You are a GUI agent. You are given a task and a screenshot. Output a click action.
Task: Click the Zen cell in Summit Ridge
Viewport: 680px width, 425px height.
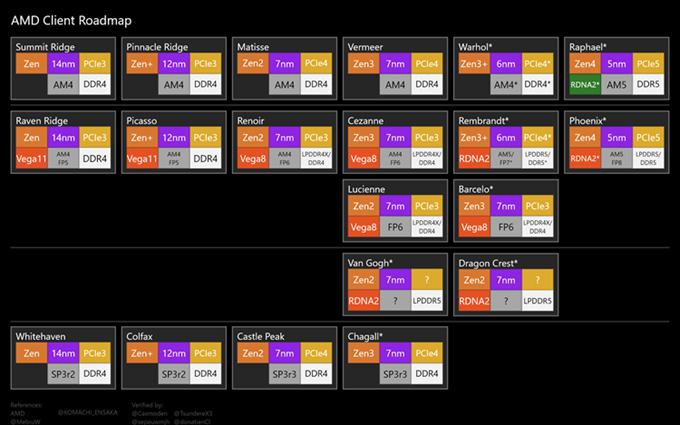click(31, 64)
